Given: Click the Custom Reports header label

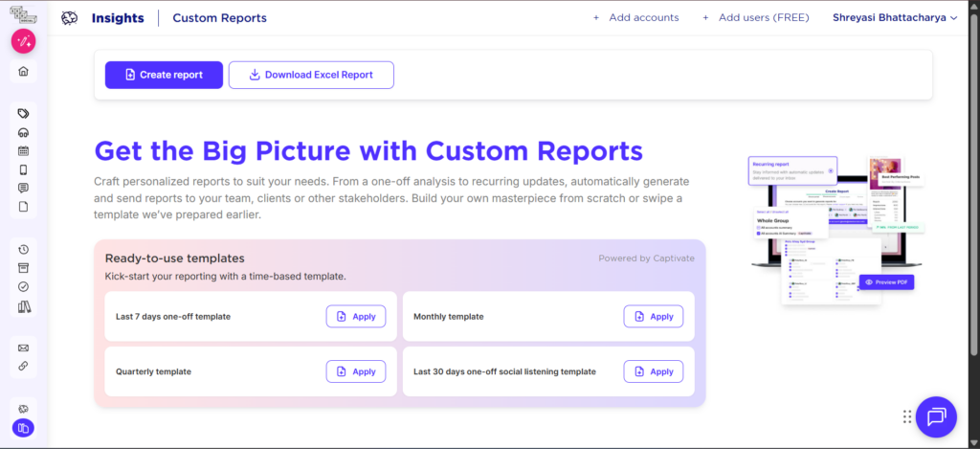Looking at the screenshot, I should [x=219, y=18].
